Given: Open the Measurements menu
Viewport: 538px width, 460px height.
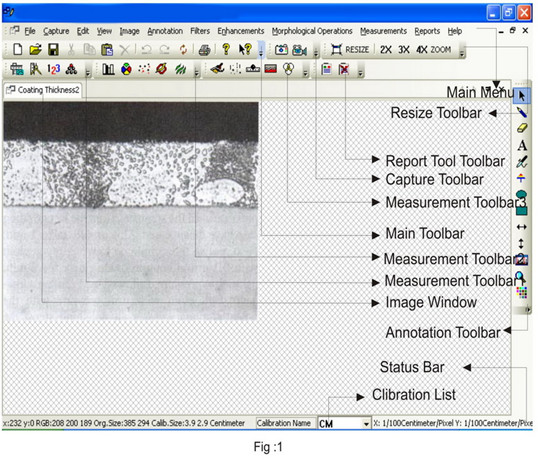Looking at the screenshot, I should tap(383, 31).
